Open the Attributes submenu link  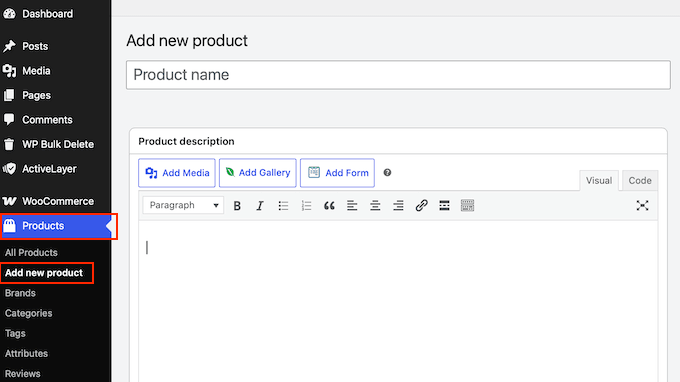26,353
